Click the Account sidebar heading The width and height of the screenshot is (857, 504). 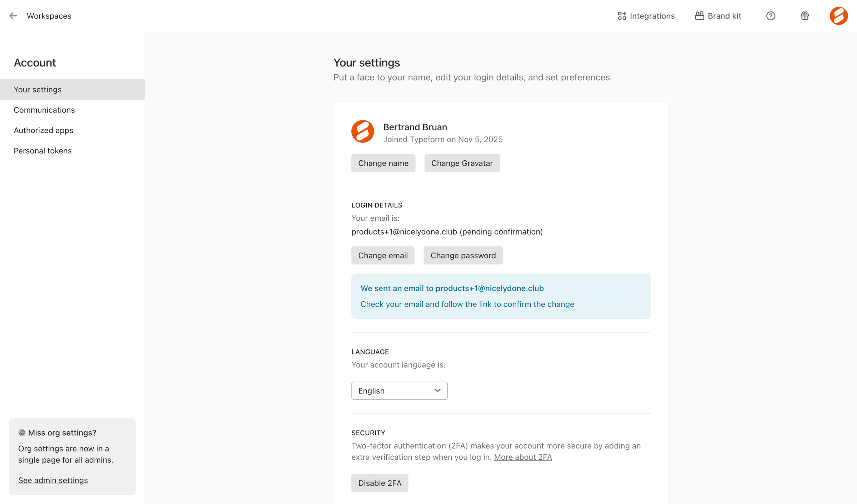(x=35, y=62)
